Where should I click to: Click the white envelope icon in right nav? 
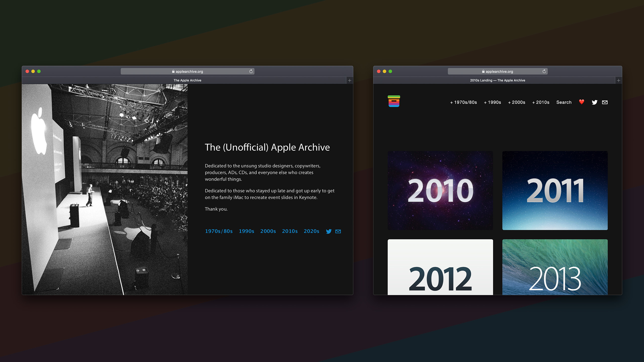605,102
